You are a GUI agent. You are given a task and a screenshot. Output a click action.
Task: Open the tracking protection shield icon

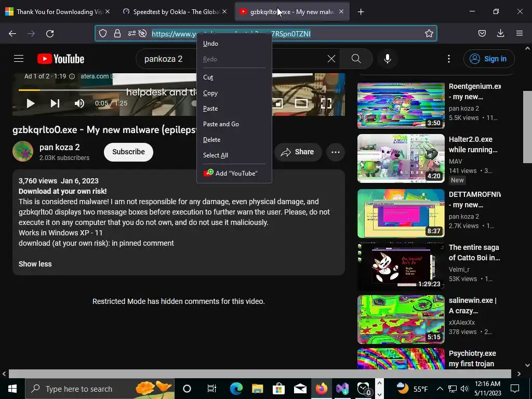point(103,33)
